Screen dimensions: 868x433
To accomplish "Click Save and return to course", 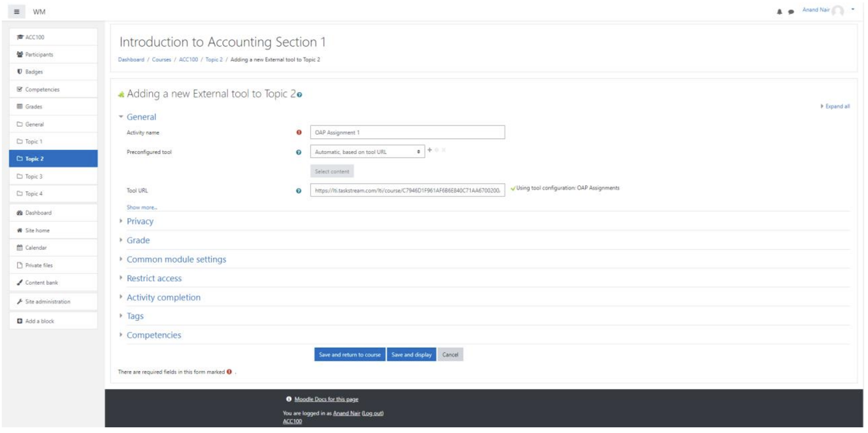I will 349,354.
